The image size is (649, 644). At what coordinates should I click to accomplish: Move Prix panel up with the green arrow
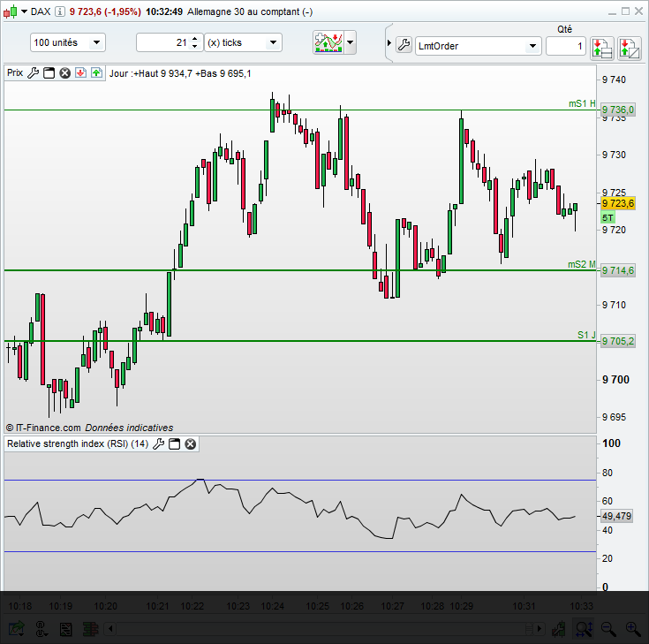(x=96, y=73)
